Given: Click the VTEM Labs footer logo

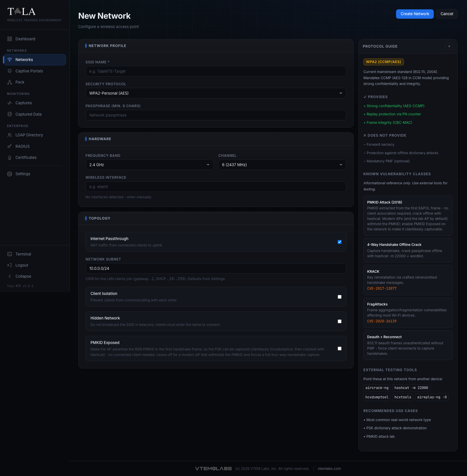Looking at the screenshot, I should [213, 468].
